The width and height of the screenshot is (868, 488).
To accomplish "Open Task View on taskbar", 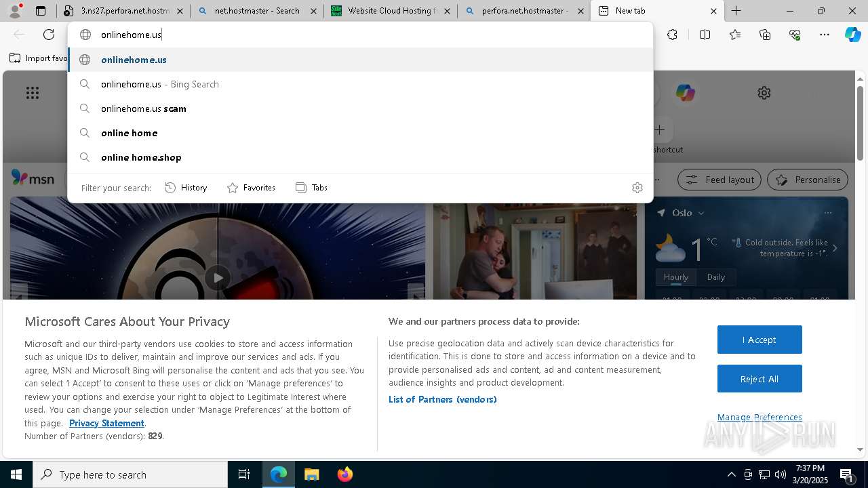I will point(244,474).
